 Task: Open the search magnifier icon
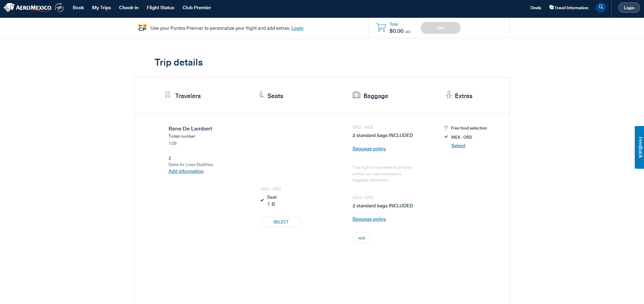pos(601,7)
